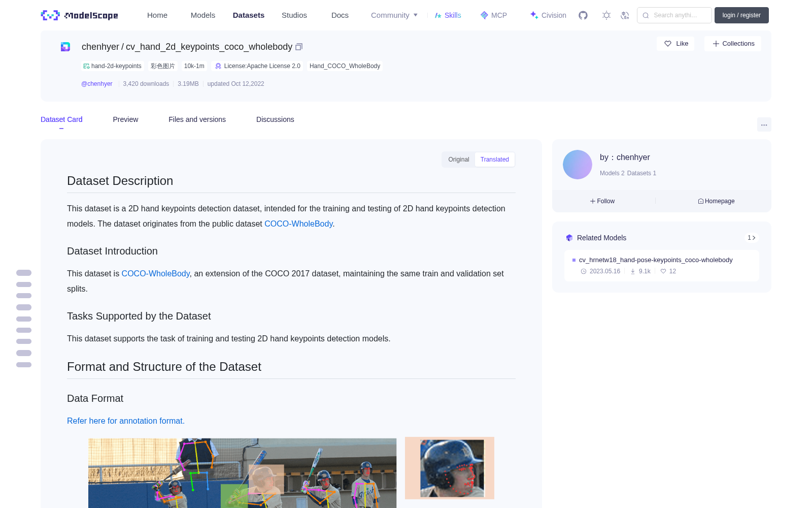The image size is (812, 508).
Task: Open Studios in the navigation bar
Action: click(x=294, y=15)
